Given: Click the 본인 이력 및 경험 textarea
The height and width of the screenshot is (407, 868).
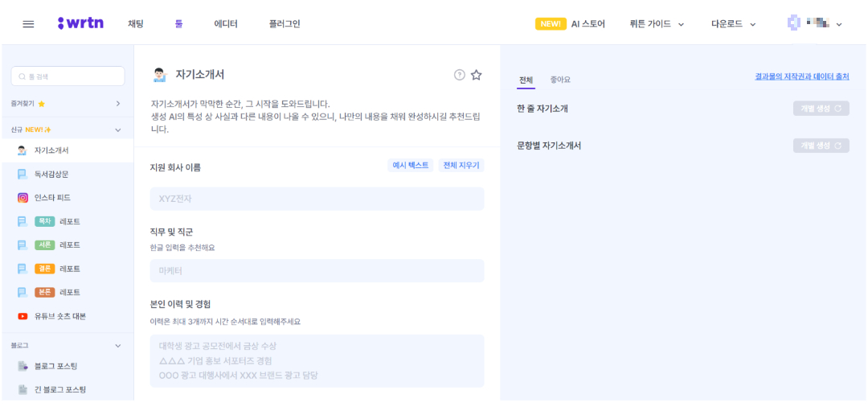Looking at the screenshot, I should point(317,361).
